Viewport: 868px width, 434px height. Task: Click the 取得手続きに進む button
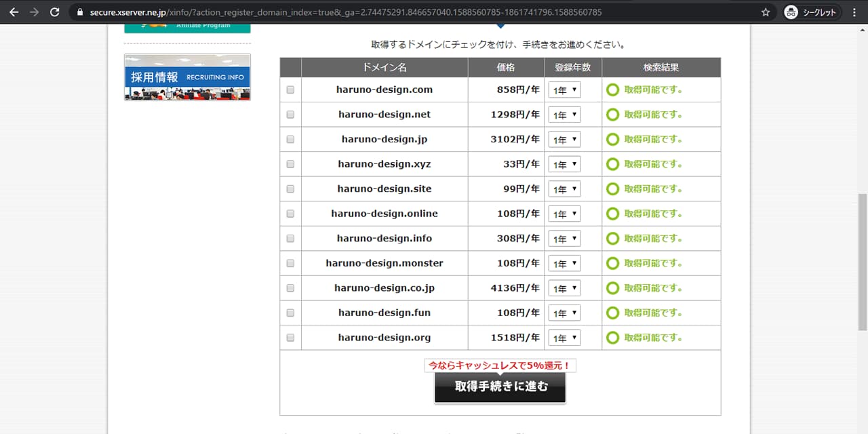[500, 387]
